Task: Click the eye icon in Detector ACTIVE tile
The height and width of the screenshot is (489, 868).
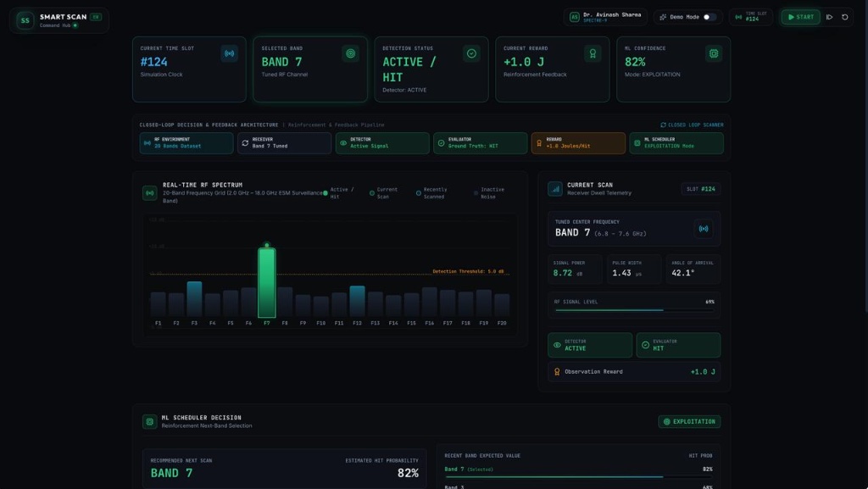Action: [x=558, y=345]
